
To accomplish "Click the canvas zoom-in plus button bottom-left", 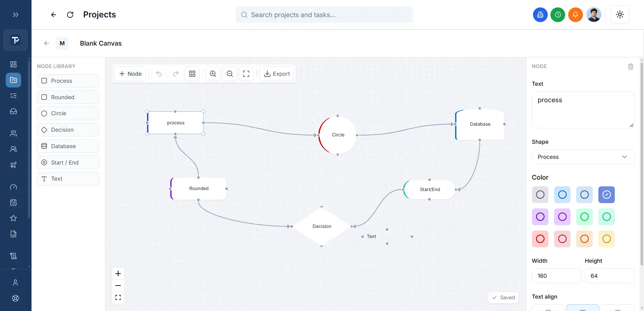I will coord(118,273).
